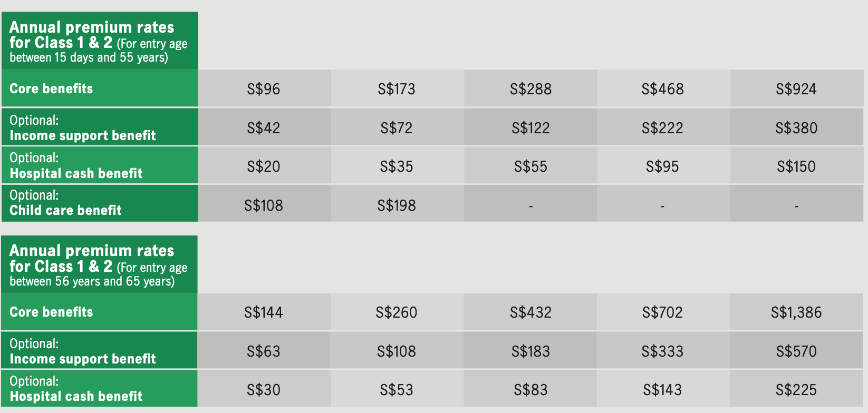Select the S$222 income support cell
868x413 pixels.
click(x=662, y=128)
